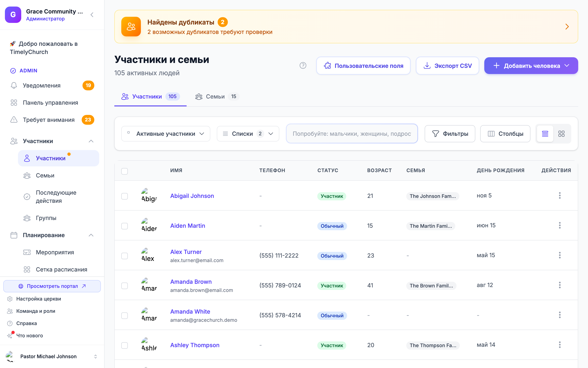Select the checkbox for Alex Turner
This screenshot has width=588, height=368.
pos(124,256)
